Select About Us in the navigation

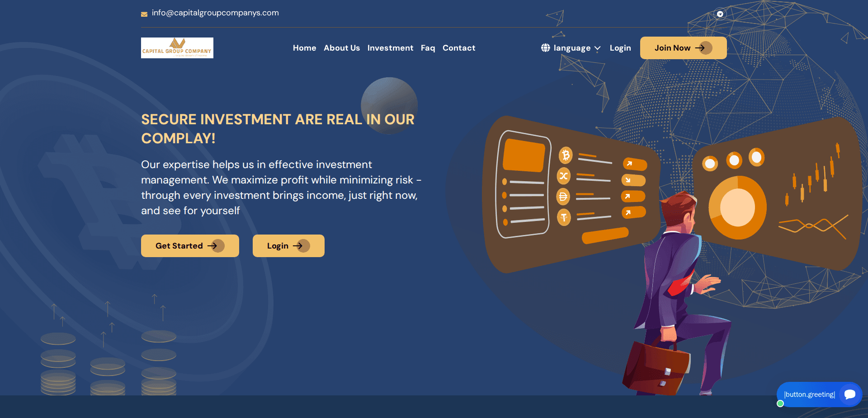(342, 48)
